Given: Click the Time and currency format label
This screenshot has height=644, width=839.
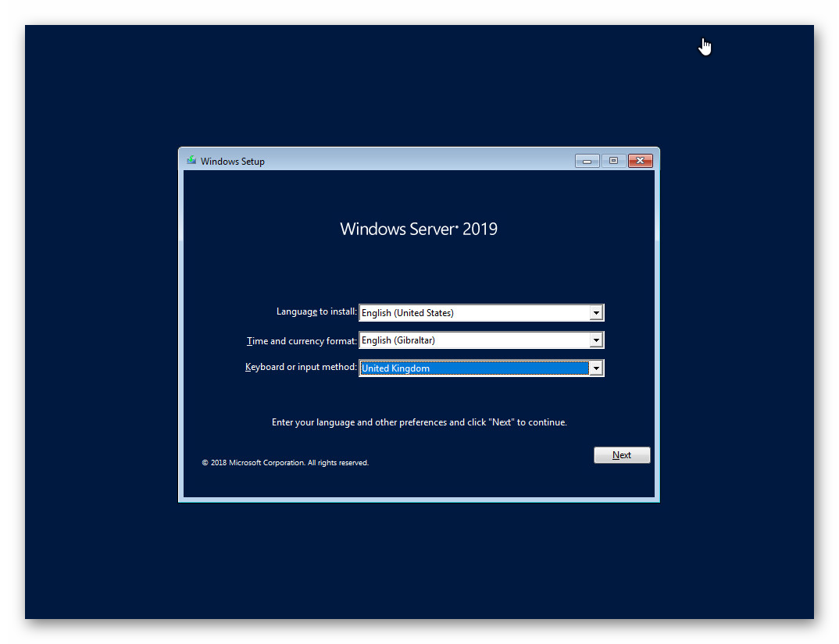Looking at the screenshot, I should pyautogui.click(x=302, y=340).
